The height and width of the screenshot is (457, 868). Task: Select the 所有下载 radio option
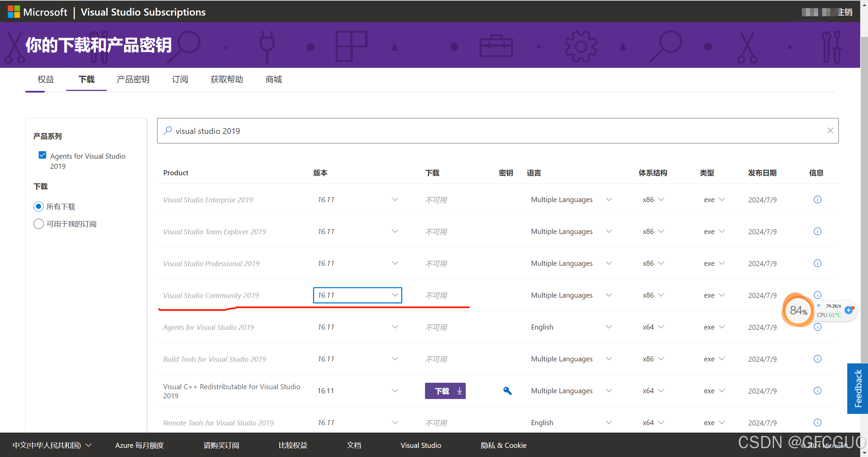39,206
